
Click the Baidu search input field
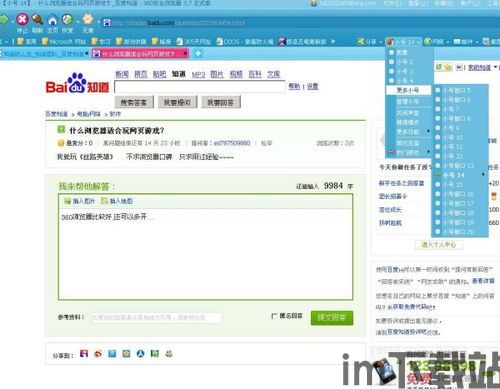click(x=199, y=87)
